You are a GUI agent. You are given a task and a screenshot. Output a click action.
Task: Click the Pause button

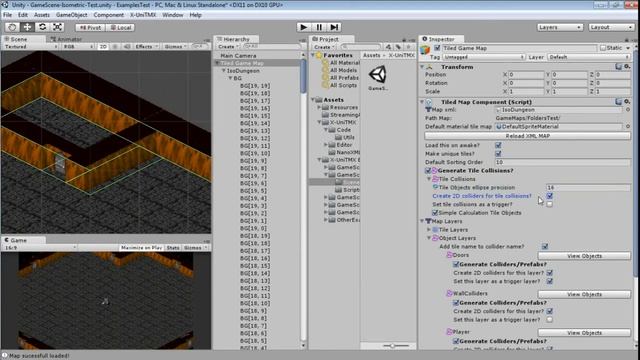tap(319, 27)
